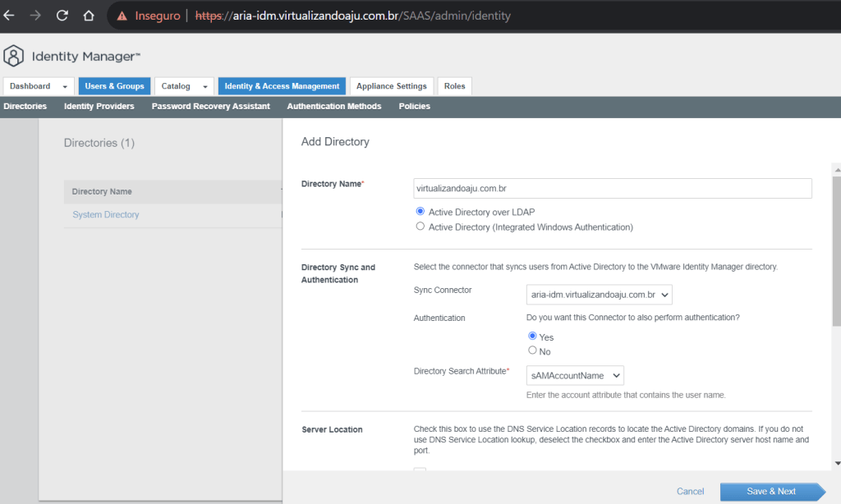Click the browser reload icon

pos(62,16)
